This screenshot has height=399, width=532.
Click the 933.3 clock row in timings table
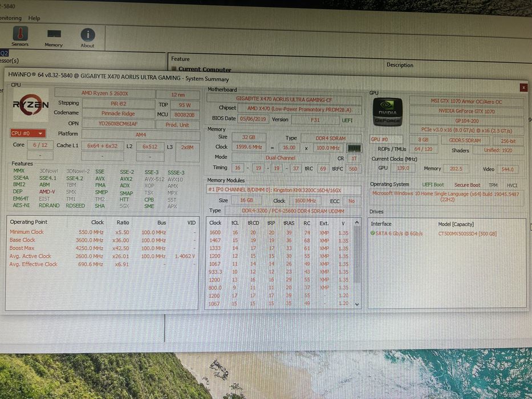click(x=279, y=272)
